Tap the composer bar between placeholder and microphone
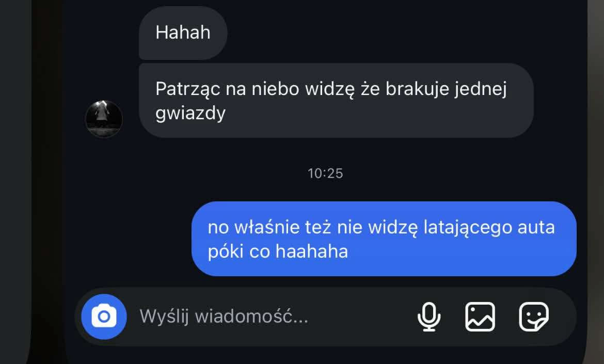 [x=362, y=316]
